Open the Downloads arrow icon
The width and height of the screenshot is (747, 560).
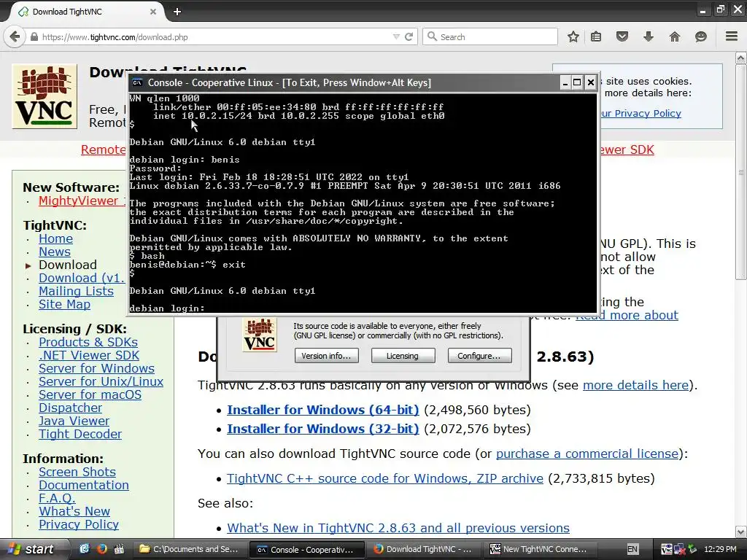[649, 36]
